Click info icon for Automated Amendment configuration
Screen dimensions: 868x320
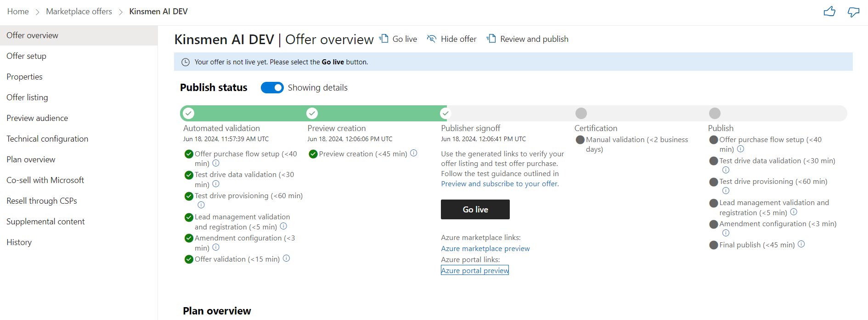point(216,247)
